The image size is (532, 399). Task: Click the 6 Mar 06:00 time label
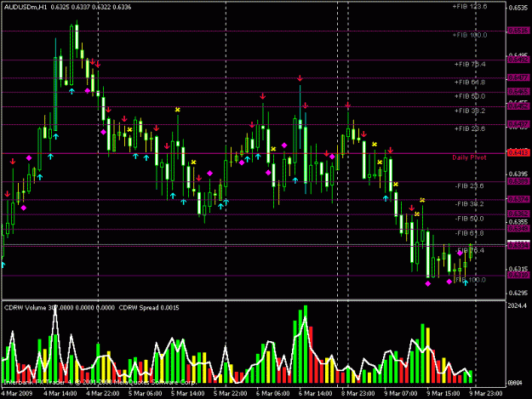272,394
